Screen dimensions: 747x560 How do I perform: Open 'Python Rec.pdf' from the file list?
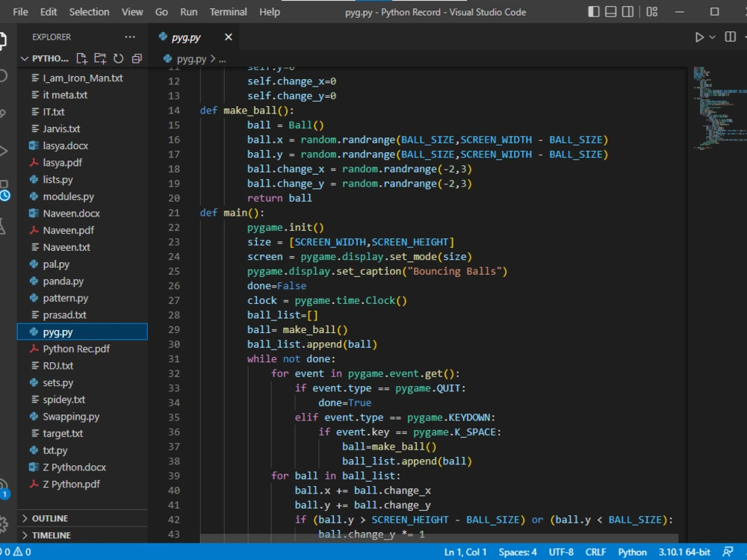(x=82, y=349)
